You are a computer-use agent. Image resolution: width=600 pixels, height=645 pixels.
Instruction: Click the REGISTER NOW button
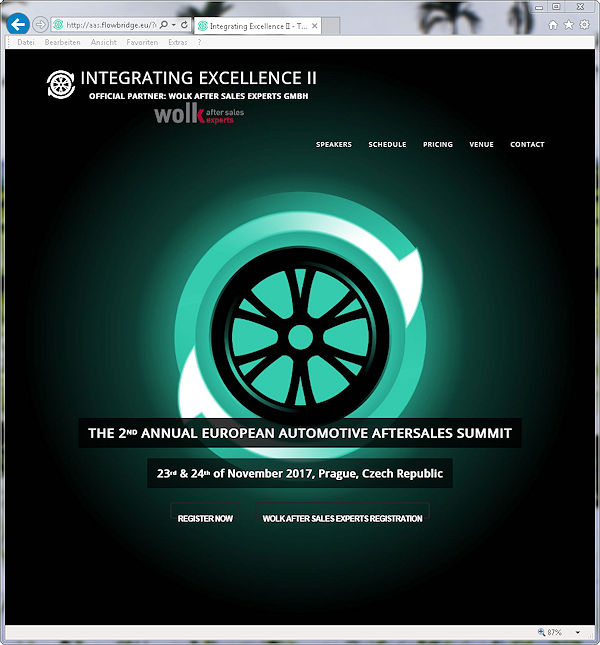[x=205, y=518]
